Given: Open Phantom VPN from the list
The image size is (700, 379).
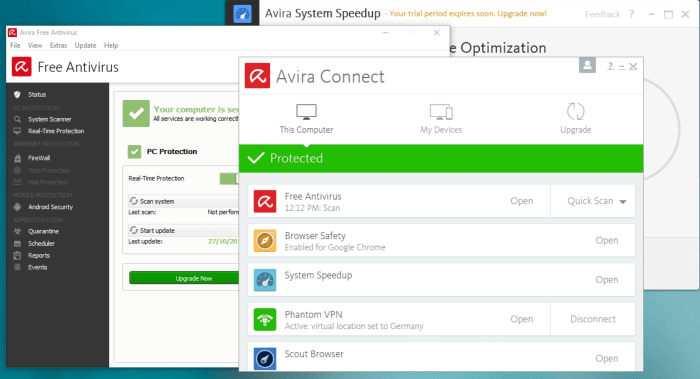Looking at the screenshot, I should point(521,319).
